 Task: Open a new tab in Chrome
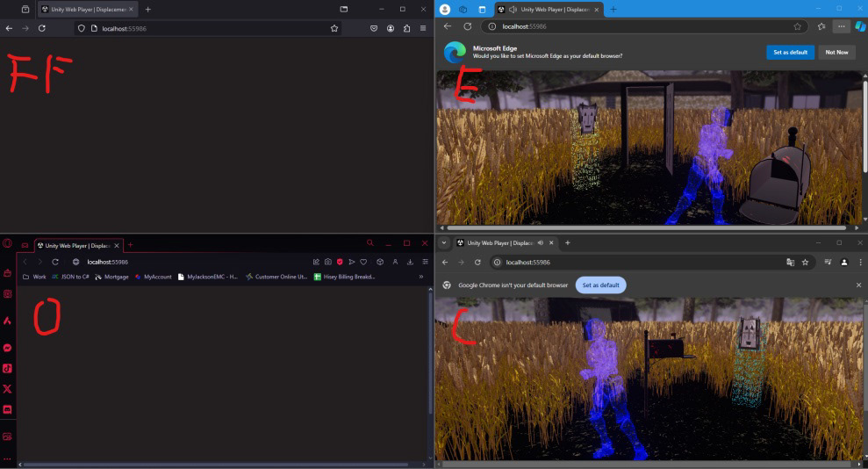[x=568, y=243]
